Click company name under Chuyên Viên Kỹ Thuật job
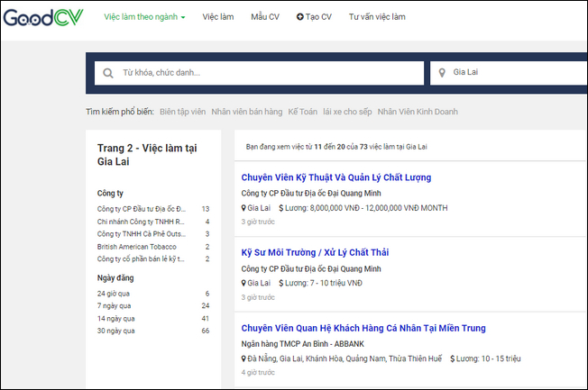The height and width of the screenshot is (390, 588). point(311,194)
